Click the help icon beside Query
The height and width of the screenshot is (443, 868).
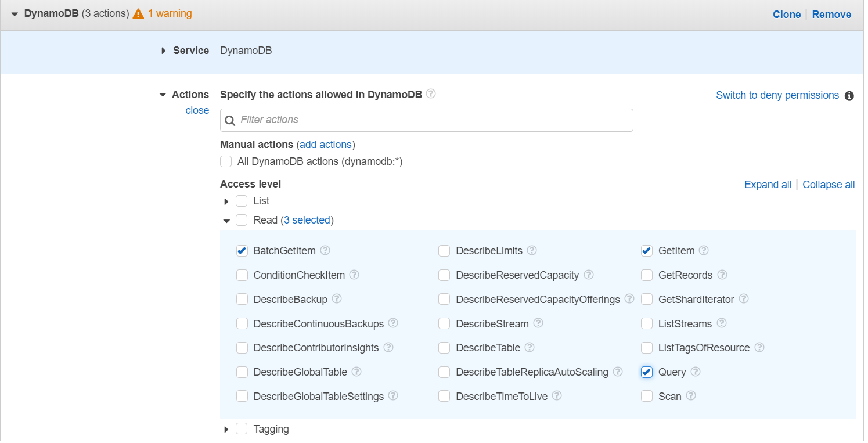coord(696,372)
